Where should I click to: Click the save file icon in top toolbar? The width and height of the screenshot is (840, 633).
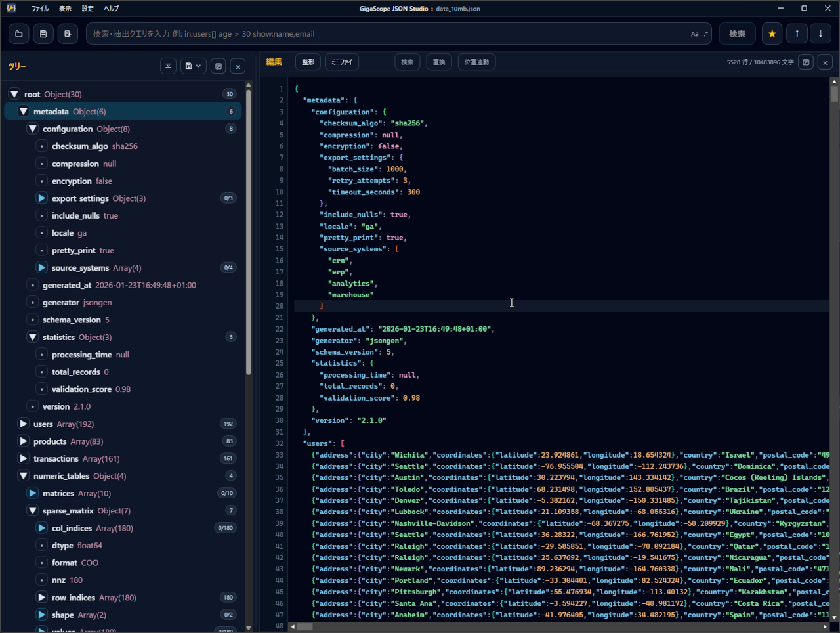43,33
